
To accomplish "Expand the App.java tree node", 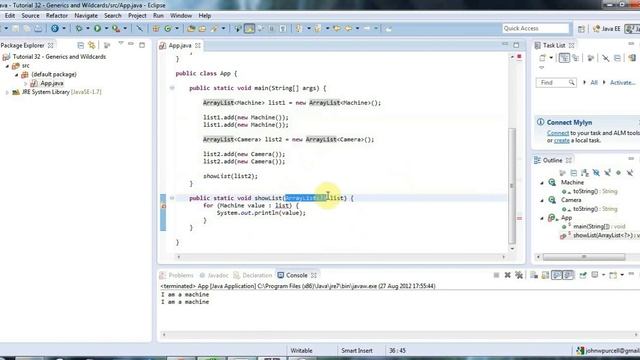I will (26, 83).
